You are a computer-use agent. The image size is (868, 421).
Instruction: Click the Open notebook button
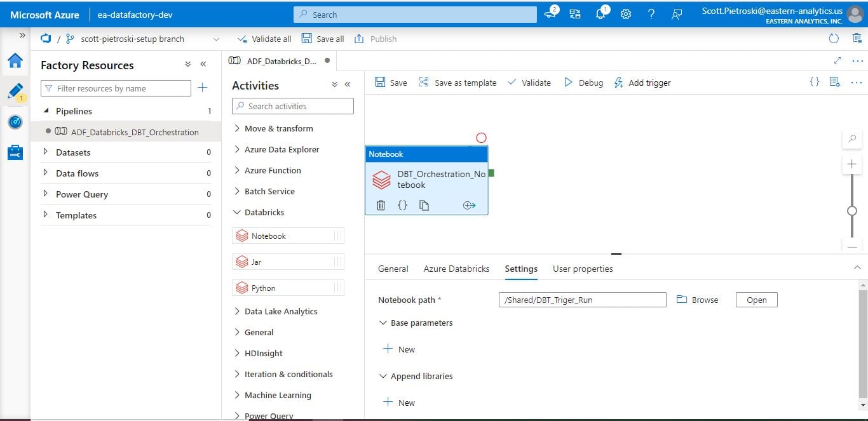click(x=756, y=300)
